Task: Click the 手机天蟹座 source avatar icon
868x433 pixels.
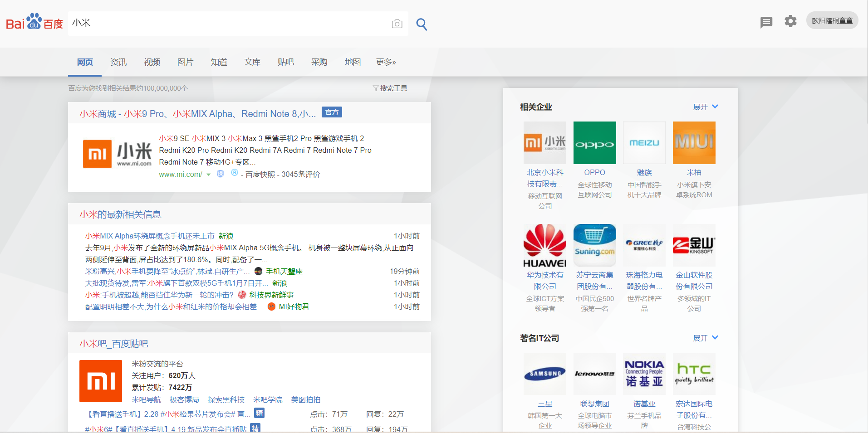Action: pyautogui.click(x=259, y=271)
